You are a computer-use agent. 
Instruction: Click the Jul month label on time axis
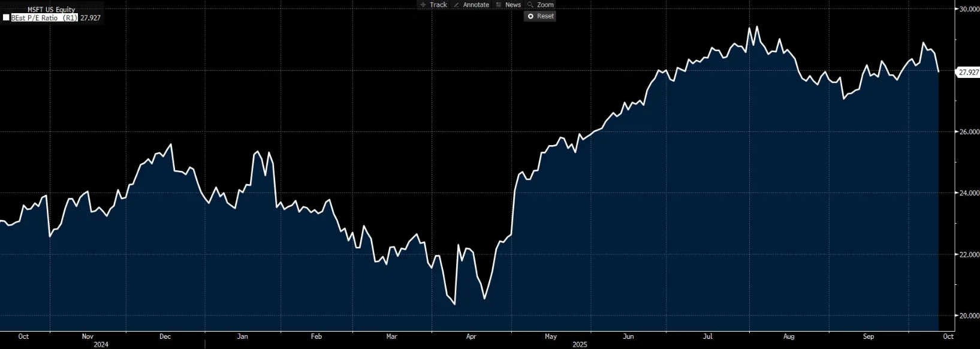708,336
